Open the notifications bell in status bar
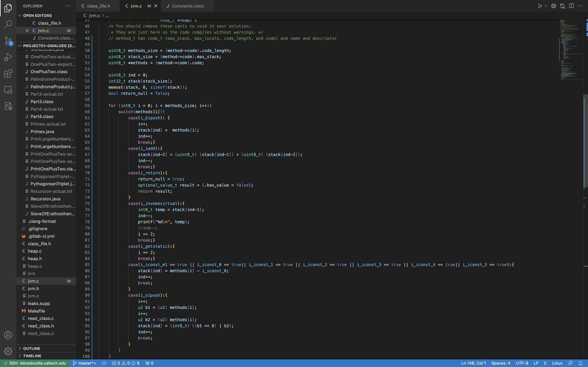Viewport: 588px width, 367px height. point(580,363)
